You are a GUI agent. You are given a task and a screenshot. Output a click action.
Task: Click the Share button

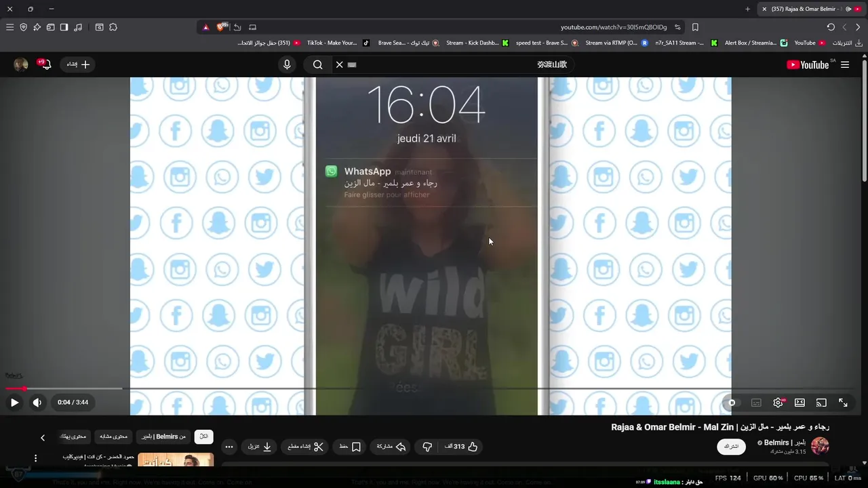tap(391, 447)
